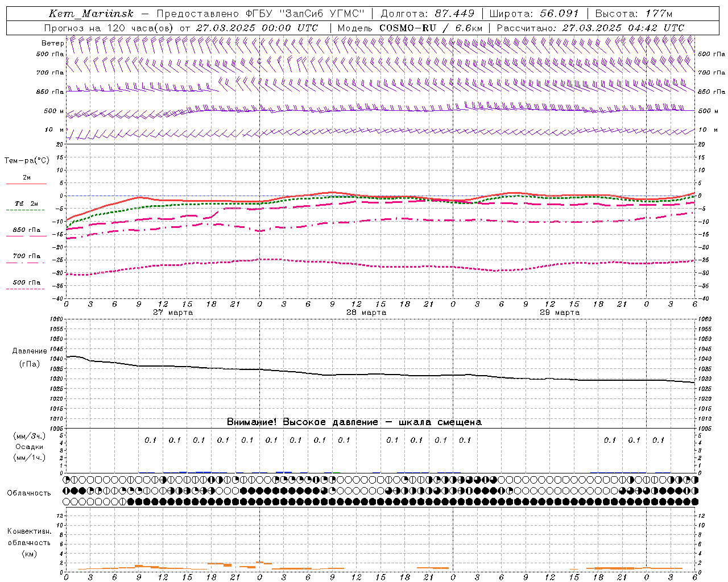Click the '700 гПа' temperature legend entry
Image resolution: width=728 pixels, height=582 pixels.
click(27, 256)
